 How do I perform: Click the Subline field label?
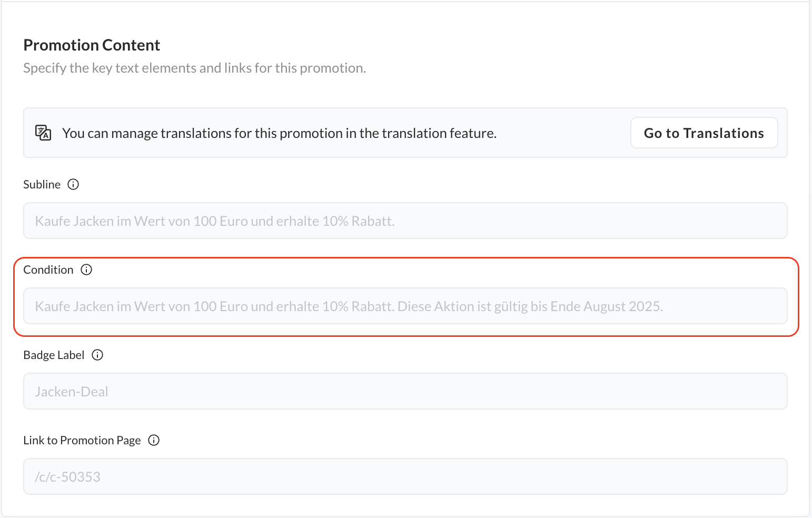[x=42, y=184]
